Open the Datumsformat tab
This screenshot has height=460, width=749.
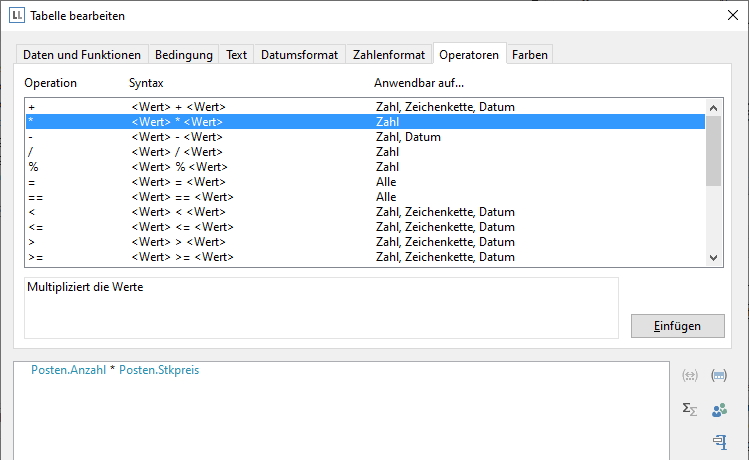[x=299, y=55]
